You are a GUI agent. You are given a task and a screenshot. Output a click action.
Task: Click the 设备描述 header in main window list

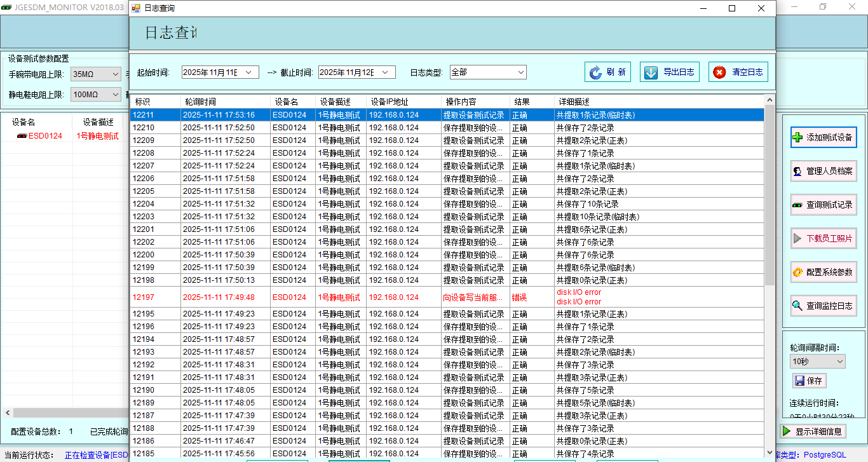click(98, 122)
